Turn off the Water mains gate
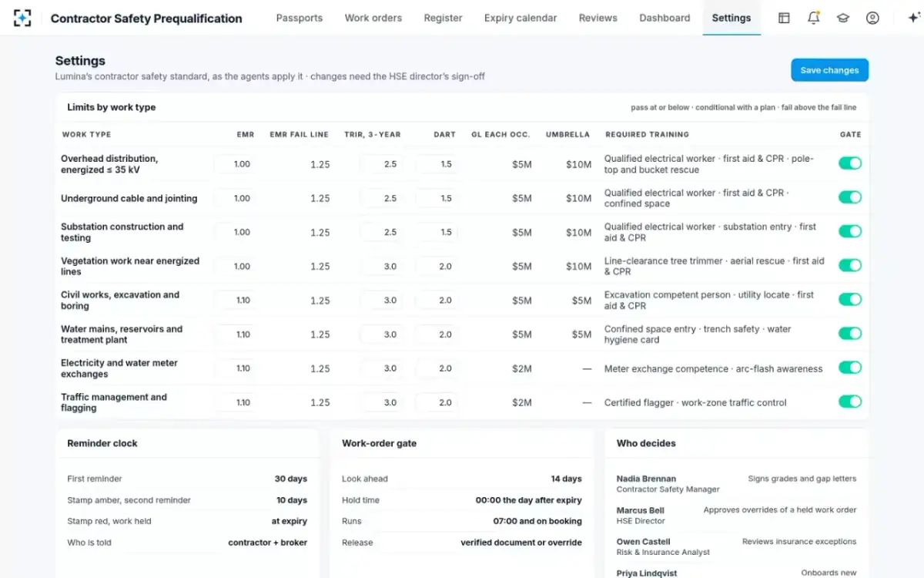Screen dimensions: 924x578 tap(850, 333)
